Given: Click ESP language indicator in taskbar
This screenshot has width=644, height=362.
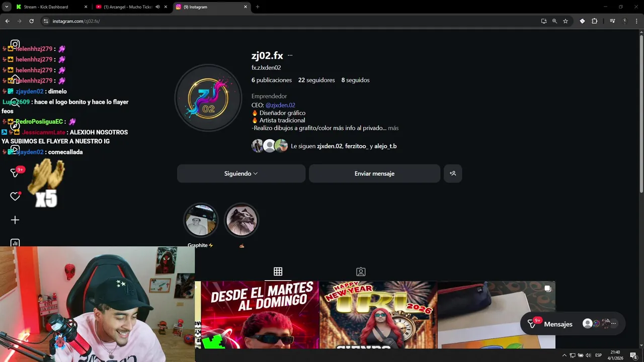Looking at the screenshot, I should click(599, 355).
